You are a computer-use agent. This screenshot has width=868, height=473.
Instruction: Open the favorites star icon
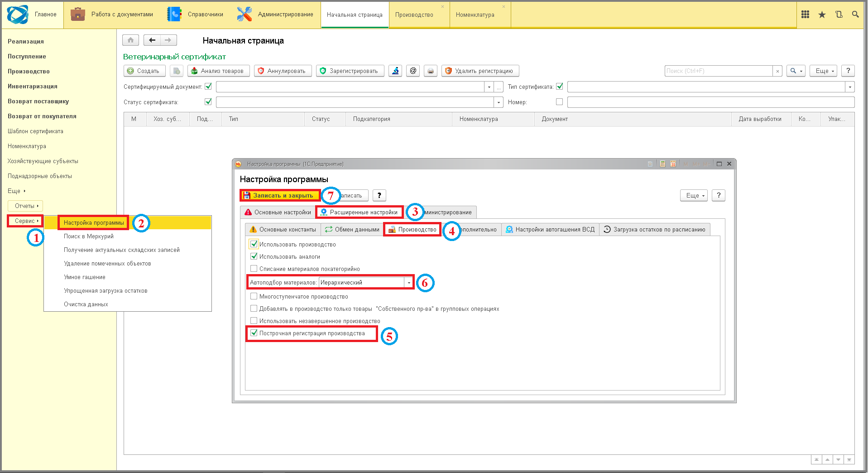click(822, 14)
